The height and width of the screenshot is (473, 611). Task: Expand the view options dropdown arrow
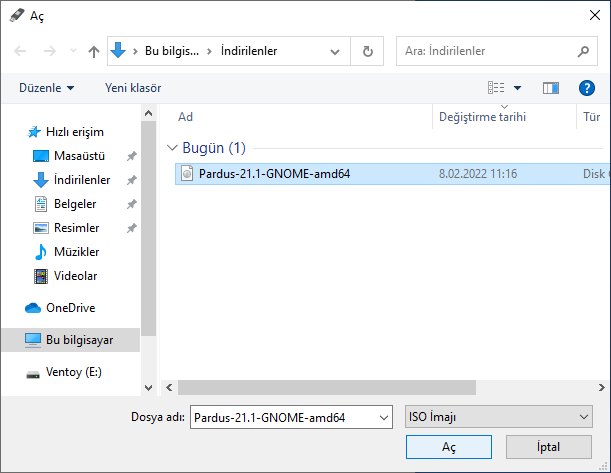click(516, 88)
